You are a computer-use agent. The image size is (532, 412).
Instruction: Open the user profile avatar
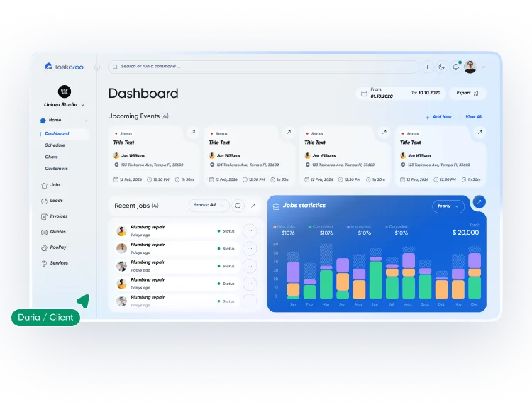470,67
